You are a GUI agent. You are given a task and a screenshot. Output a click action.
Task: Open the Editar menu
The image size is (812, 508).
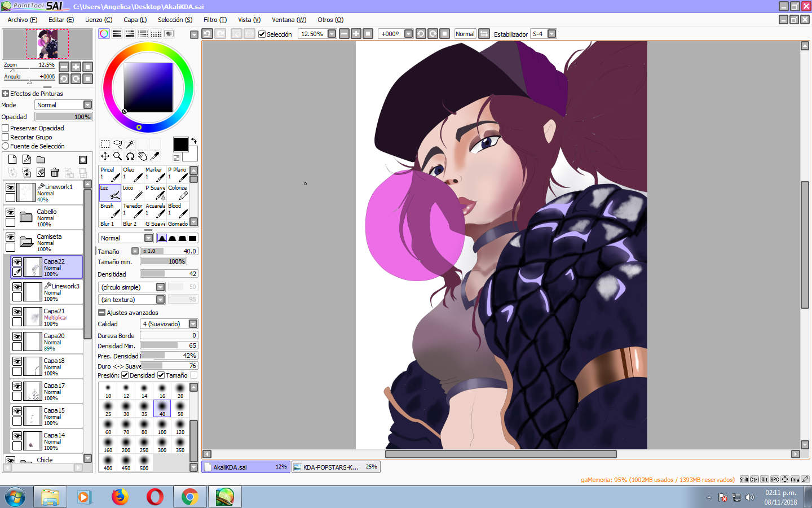pyautogui.click(x=61, y=20)
